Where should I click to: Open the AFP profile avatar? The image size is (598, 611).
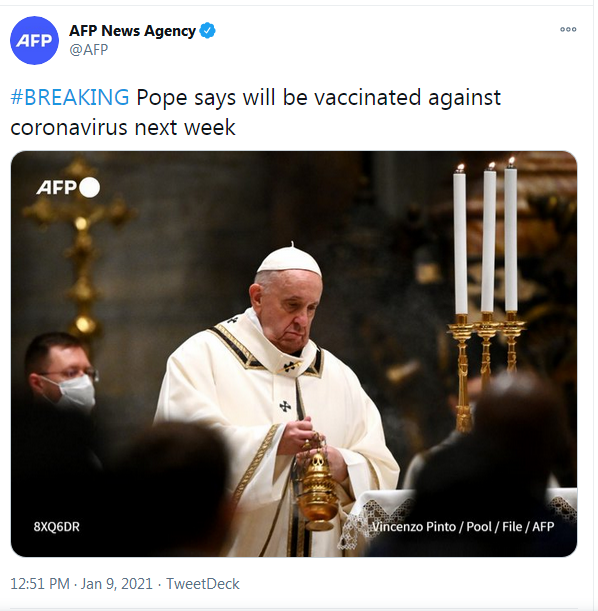[x=34, y=41]
